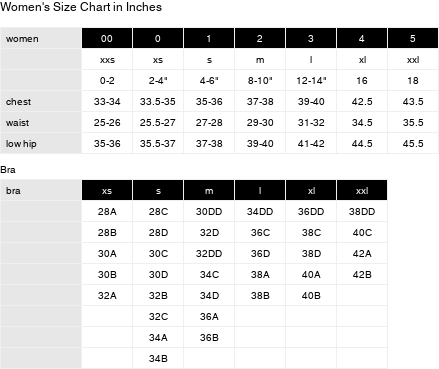The height and width of the screenshot is (369, 439).
Task: Select the low hip row label
Action: (x=21, y=144)
